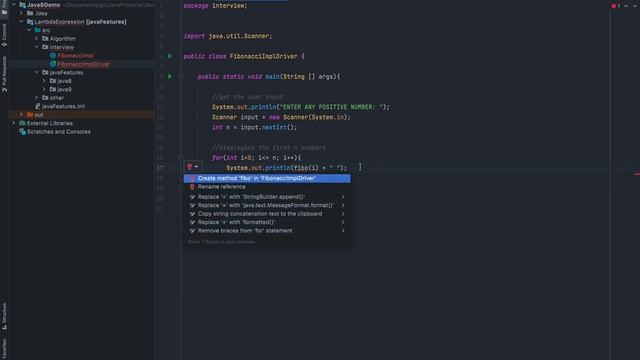Expand the out folder
The height and width of the screenshot is (360, 640).
pyautogui.click(x=21, y=115)
